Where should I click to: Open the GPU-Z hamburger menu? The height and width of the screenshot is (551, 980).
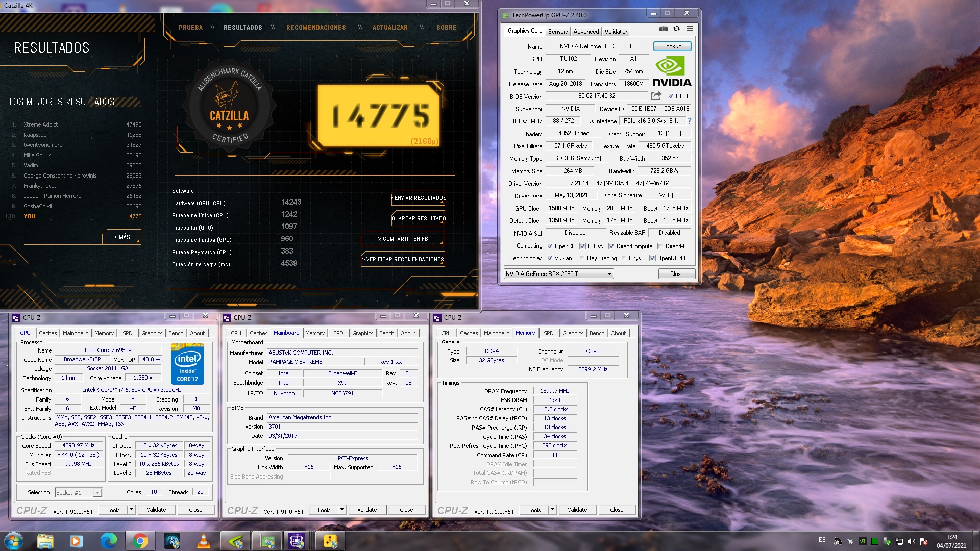(690, 29)
